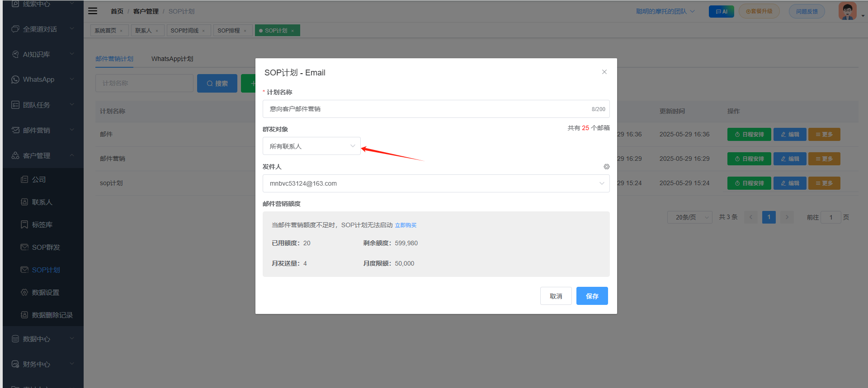Screen dimensions: 868x388
Task: Open sender settings gear icon
Action: coord(606,167)
